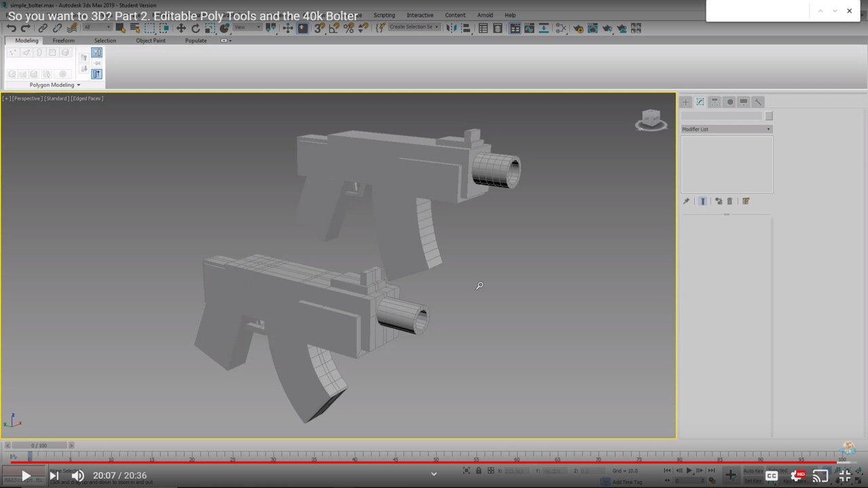The image size is (868, 488).
Task: Switch to the Freeform ribbon tab
Action: [64, 41]
